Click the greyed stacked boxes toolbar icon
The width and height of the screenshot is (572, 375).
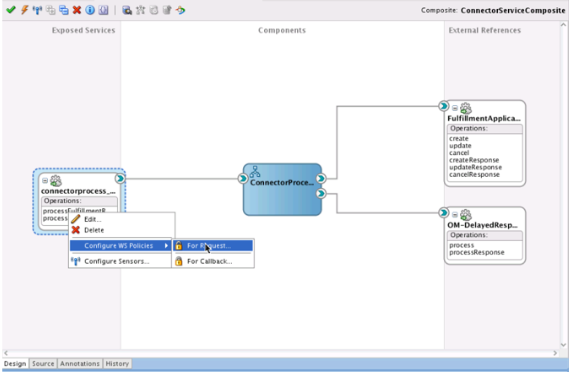point(51,10)
